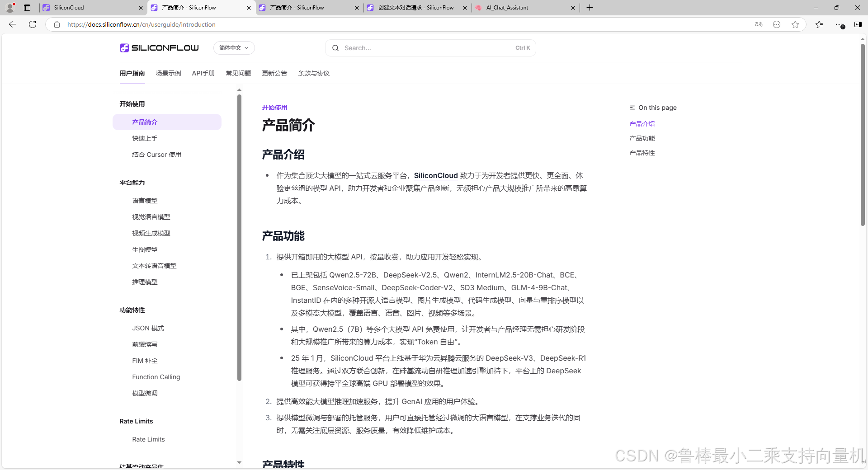
Task: Click the search magnifier icon
Action: coord(335,48)
